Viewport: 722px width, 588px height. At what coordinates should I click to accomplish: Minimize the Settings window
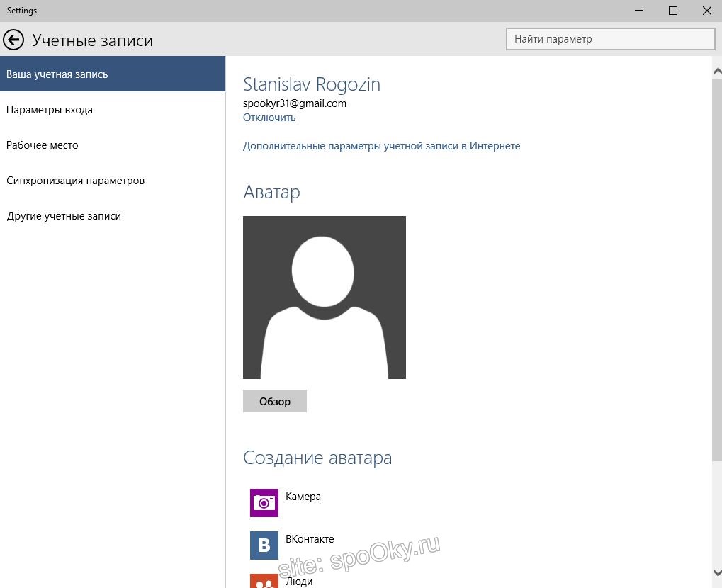pos(640,11)
